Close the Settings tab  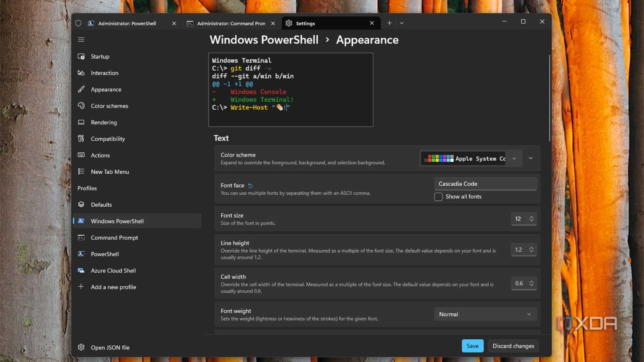[x=372, y=23]
